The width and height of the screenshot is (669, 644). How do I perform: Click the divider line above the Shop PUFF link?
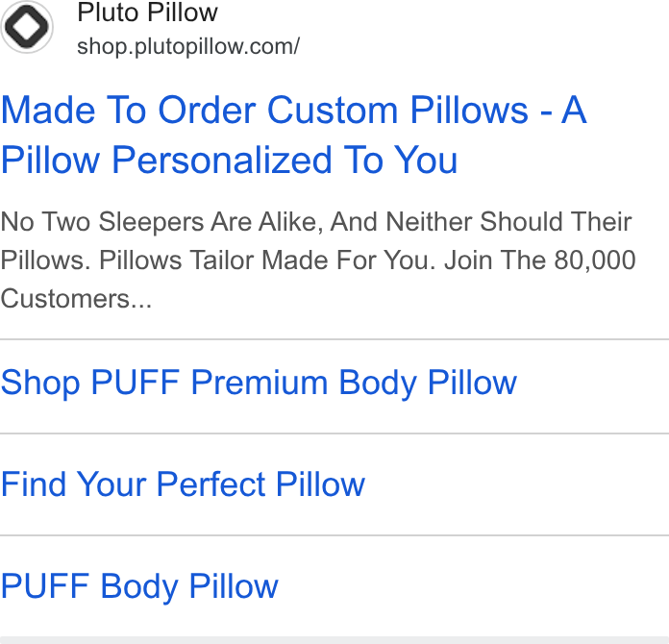(x=334, y=339)
